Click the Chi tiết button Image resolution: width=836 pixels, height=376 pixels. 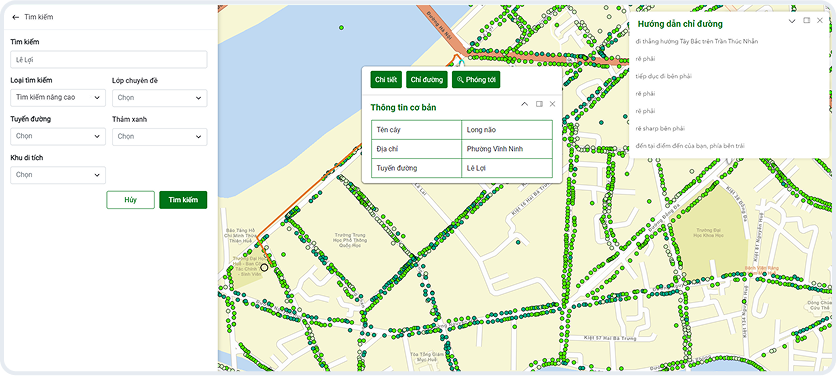(x=386, y=79)
